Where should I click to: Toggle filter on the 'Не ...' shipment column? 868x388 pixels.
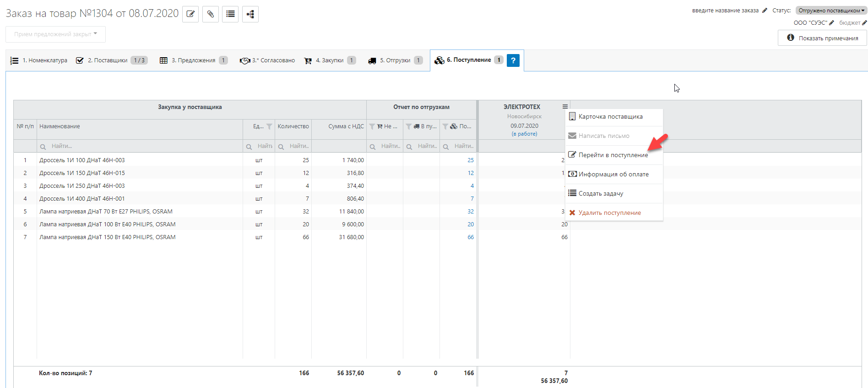(x=372, y=126)
